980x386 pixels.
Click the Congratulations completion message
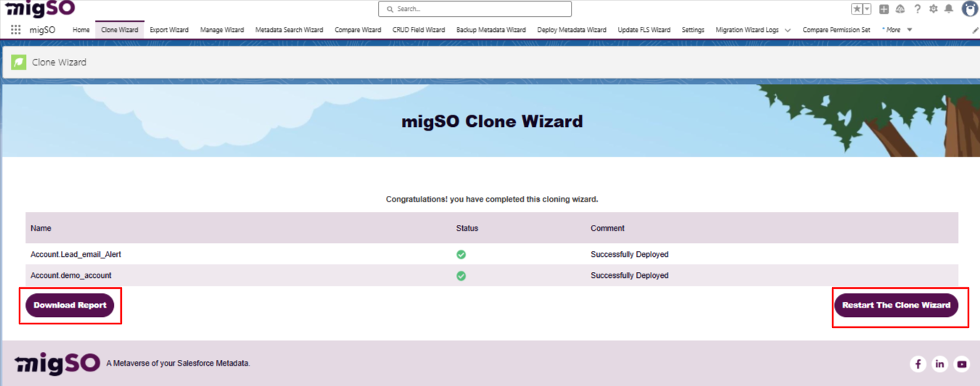click(x=492, y=199)
